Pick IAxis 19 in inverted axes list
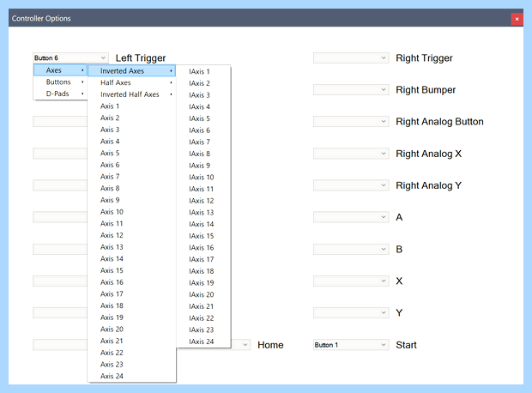Screen dimensions: 532x393 click(x=203, y=283)
